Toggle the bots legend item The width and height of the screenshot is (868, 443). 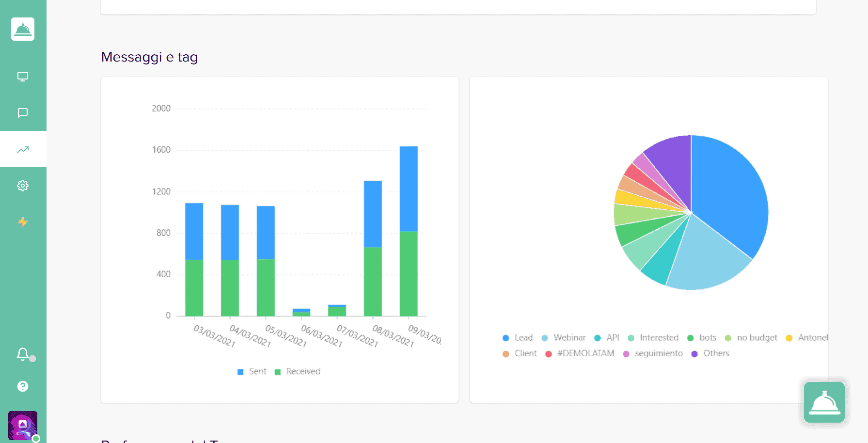702,338
